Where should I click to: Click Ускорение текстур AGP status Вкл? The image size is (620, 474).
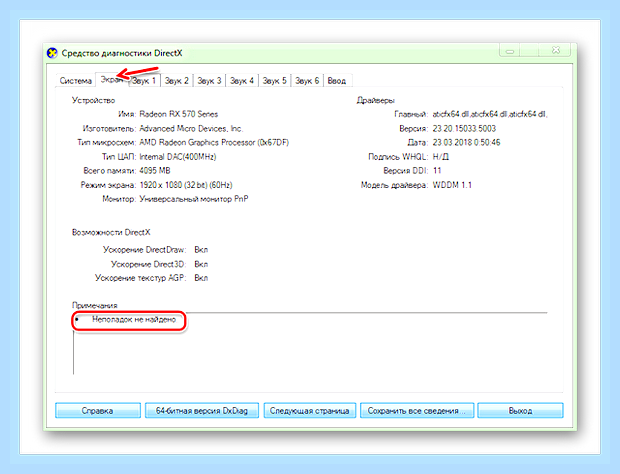click(x=201, y=278)
